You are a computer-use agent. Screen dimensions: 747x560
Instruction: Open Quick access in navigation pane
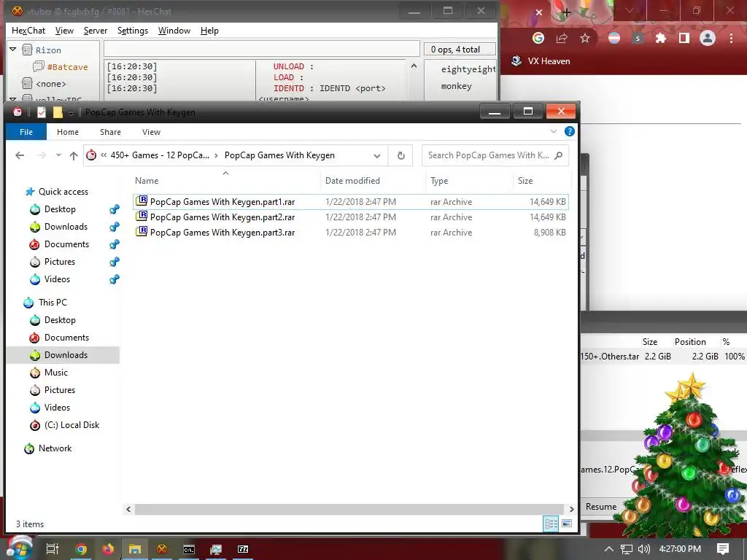(x=63, y=192)
